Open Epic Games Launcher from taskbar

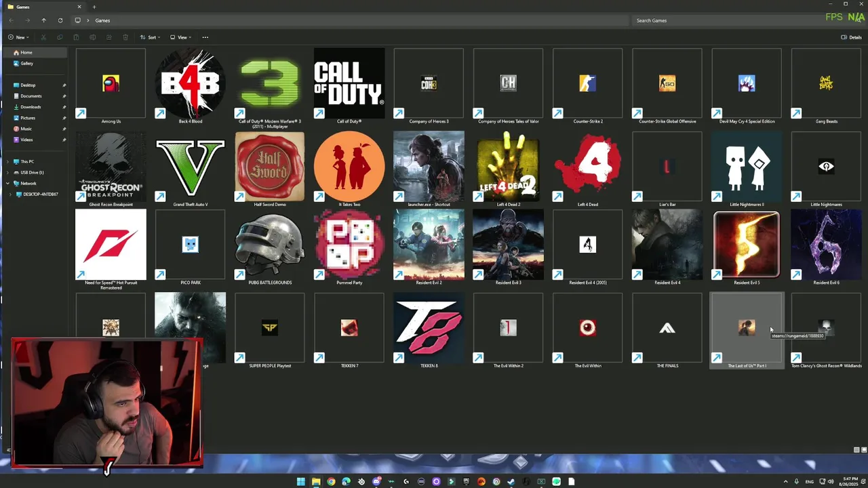(x=466, y=481)
